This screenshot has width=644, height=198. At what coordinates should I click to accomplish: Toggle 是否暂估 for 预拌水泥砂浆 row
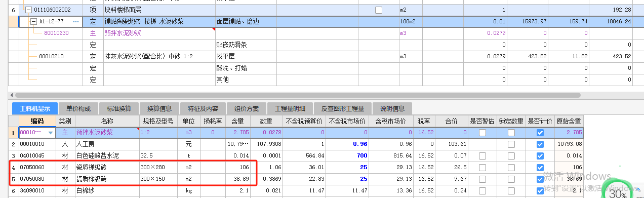tap(482, 132)
